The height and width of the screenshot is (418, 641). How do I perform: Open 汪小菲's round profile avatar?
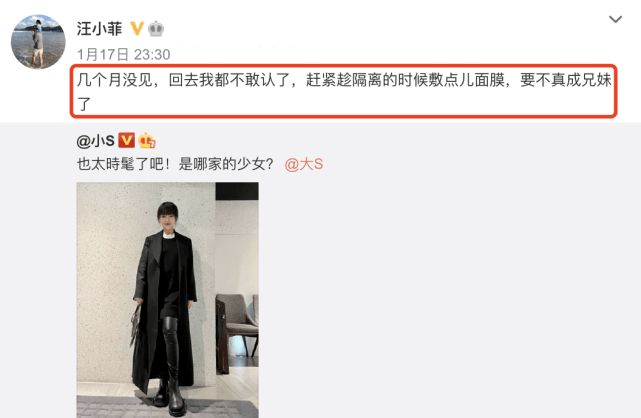click(x=38, y=42)
